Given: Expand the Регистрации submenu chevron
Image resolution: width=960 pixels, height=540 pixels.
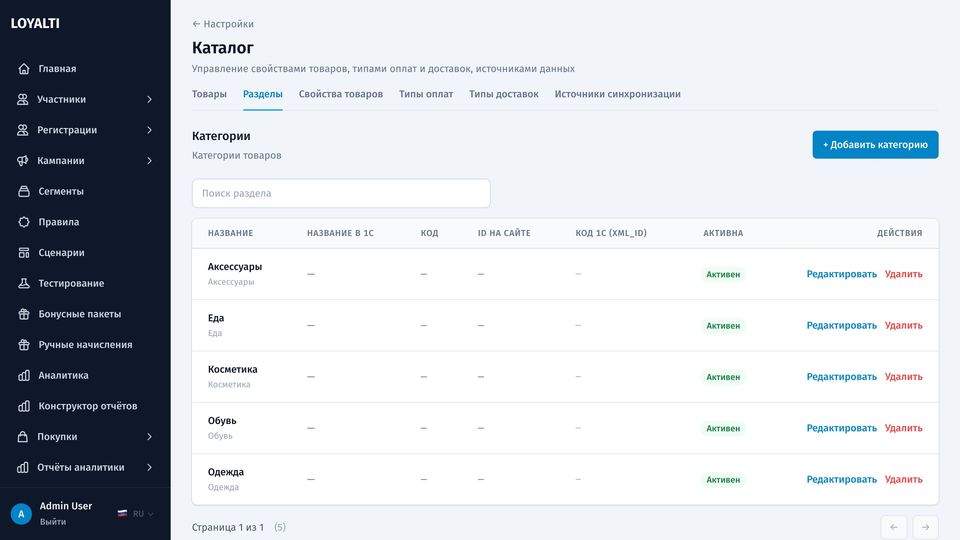Looking at the screenshot, I should tap(149, 130).
